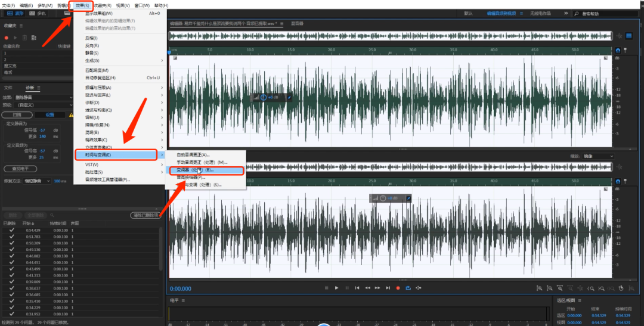644x326 pixels.
Task: Click volume knob on upper HUD
Action: (264, 98)
